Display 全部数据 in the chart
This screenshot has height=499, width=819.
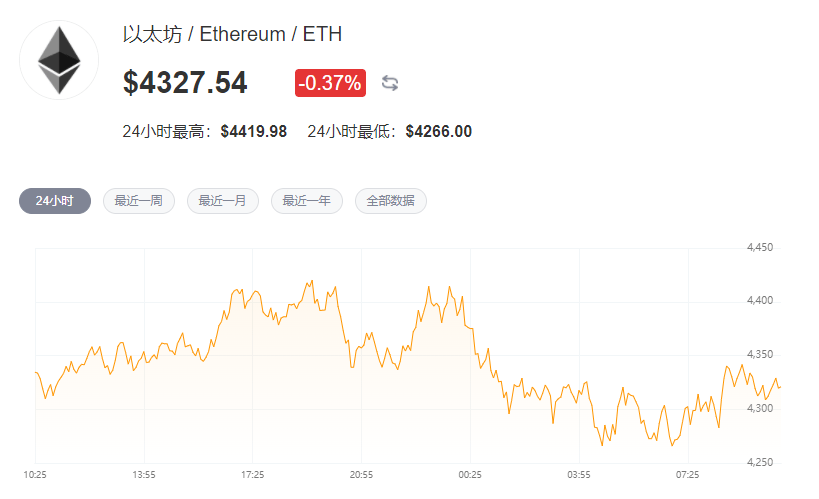(390, 201)
